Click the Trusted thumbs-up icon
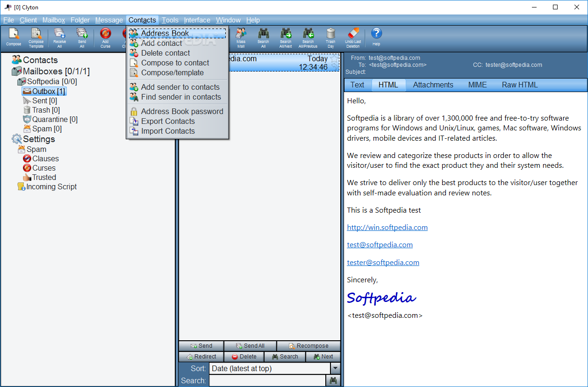 click(x=27, y=177)
